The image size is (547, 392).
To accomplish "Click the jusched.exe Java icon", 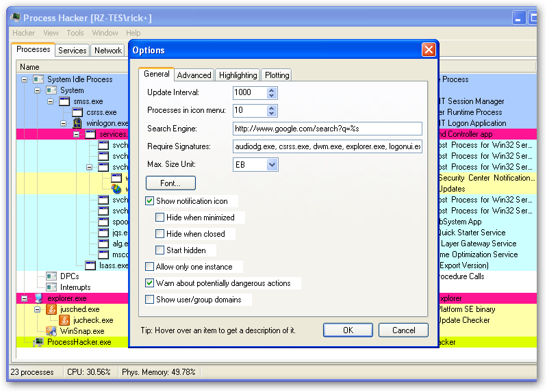I will pyautogui.click(x=51, y=309).
